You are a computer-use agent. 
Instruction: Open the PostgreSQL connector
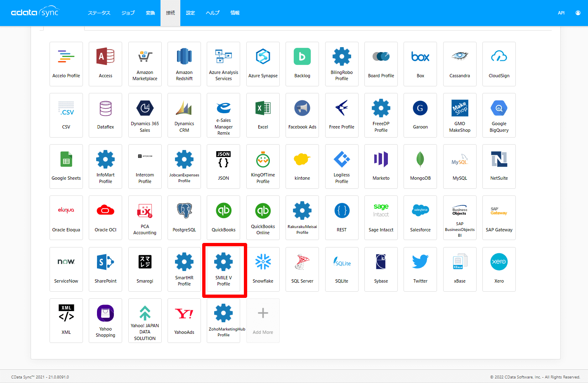(x=184, y=218)
